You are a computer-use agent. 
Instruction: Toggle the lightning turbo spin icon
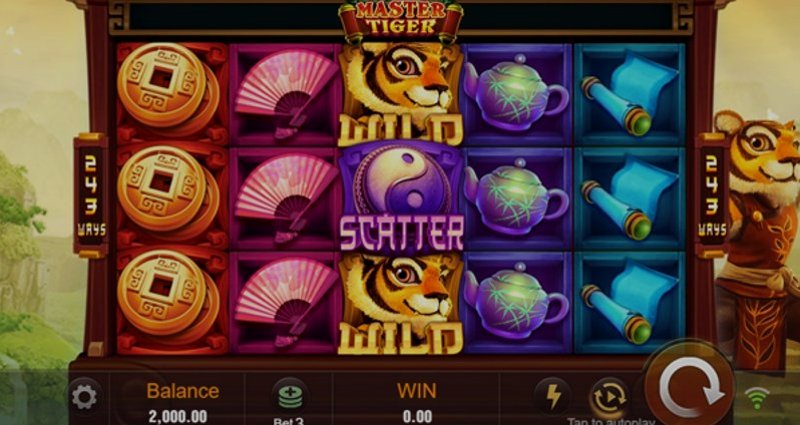click(x=553, y=395)
